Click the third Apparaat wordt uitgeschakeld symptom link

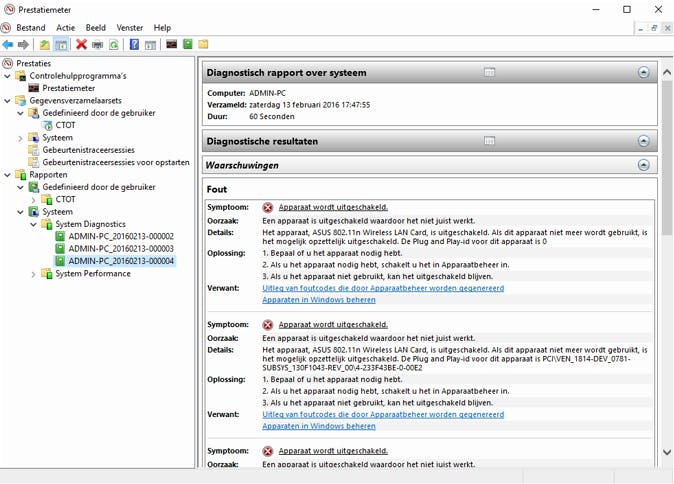point(333,451)
